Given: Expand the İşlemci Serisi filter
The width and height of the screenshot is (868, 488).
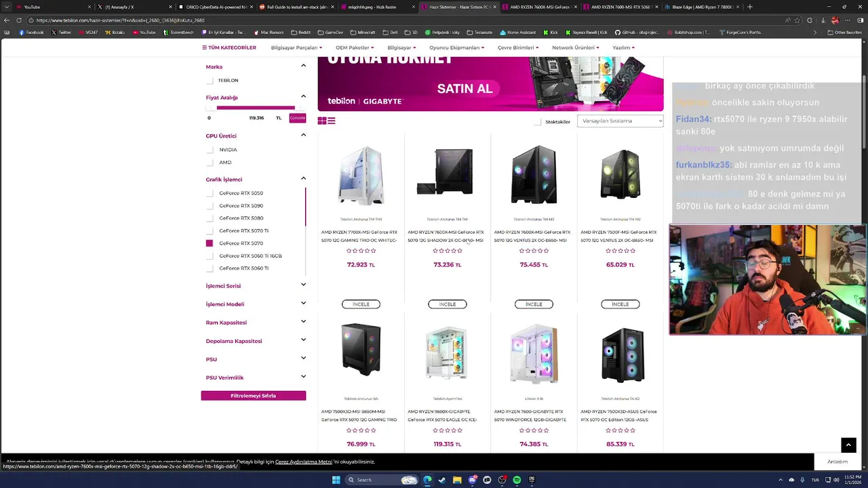Looking at the screenshot, I should [x=303, y=285].
